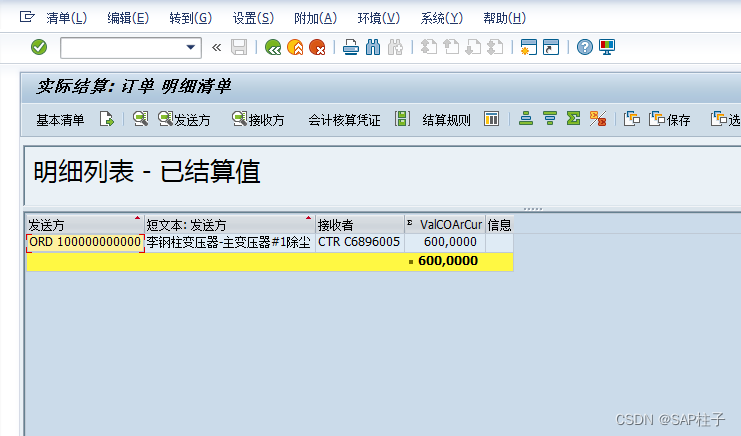Click the Previous Page icon

click(451, 47)
